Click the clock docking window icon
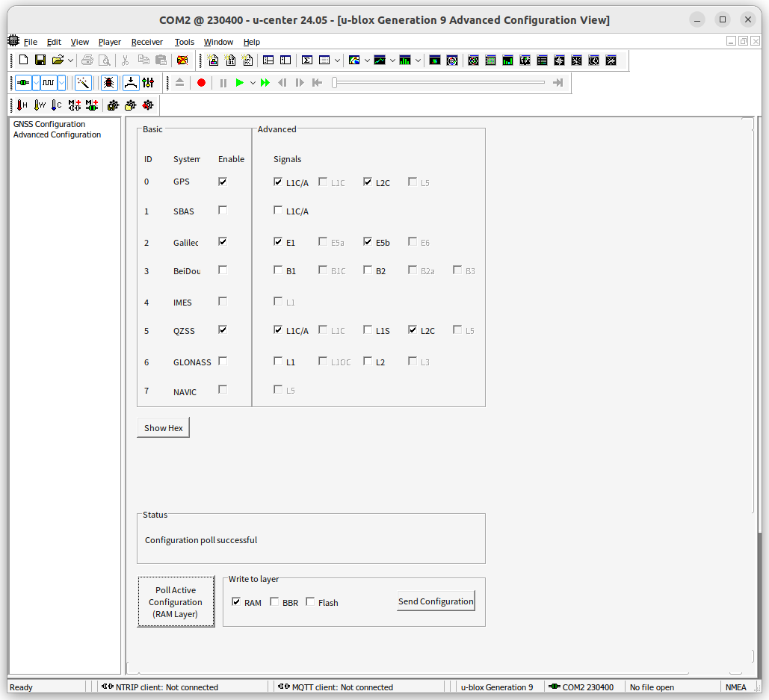 593,61
